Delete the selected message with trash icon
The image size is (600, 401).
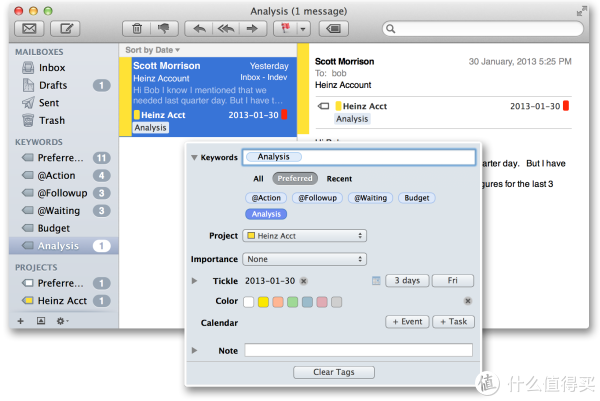click(137, 28)
